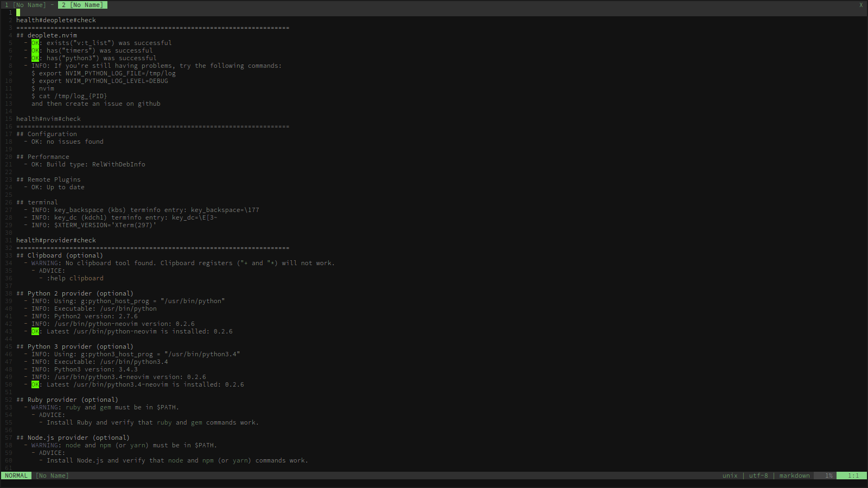
Task: Click the unix file format indicator
Action: (x=730, y=476)
